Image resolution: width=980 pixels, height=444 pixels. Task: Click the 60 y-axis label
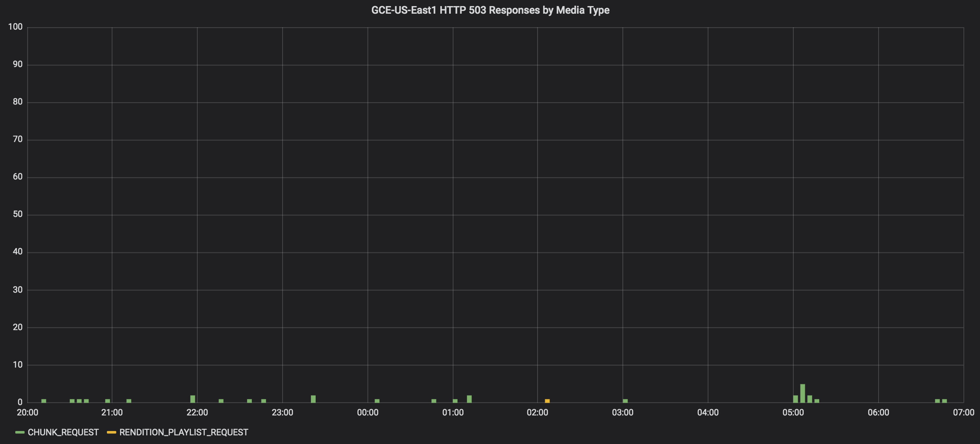[x=18, y=177]
